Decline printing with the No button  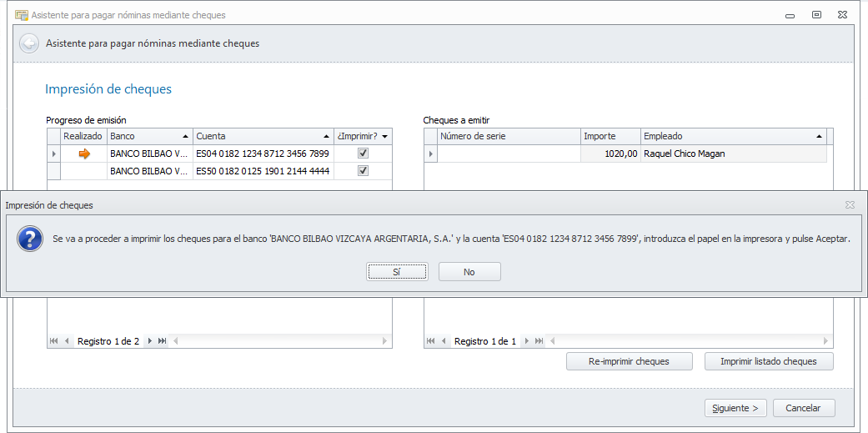coord(469,272)
